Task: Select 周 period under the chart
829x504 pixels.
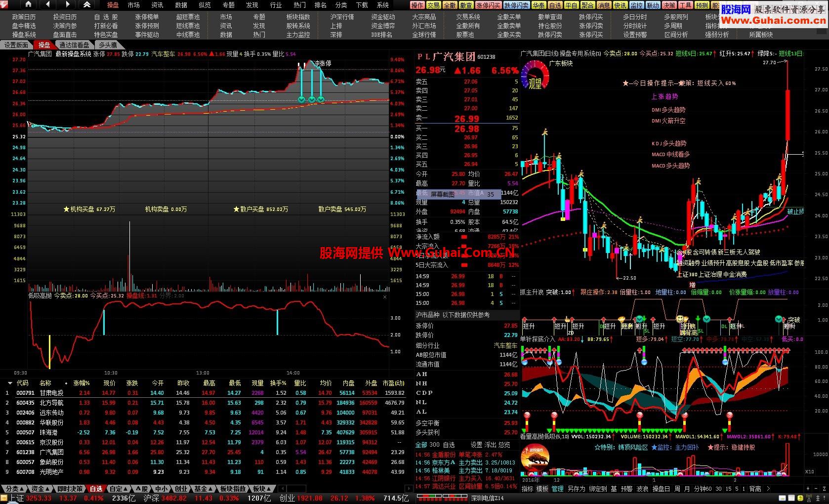Action: click(677, 489)
